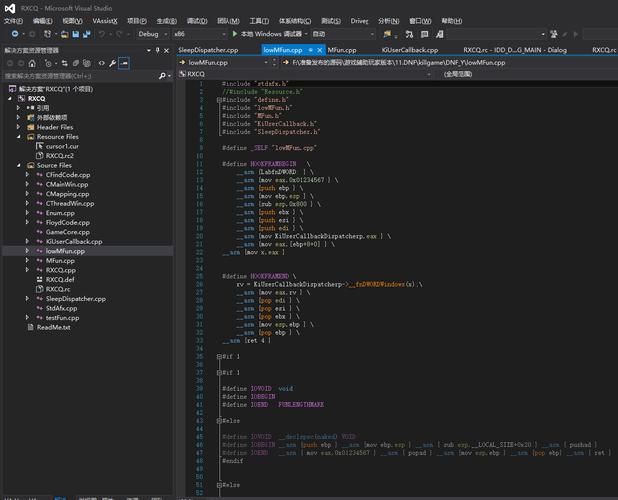Collapse the Source Files folder
618x500 pixels.
point(18,165)
